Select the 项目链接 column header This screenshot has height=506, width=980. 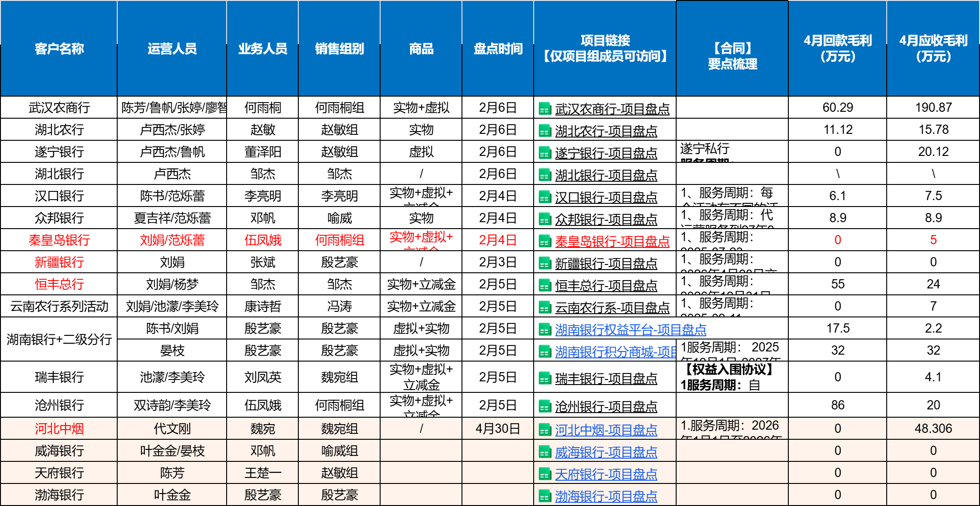click(605, 48)
